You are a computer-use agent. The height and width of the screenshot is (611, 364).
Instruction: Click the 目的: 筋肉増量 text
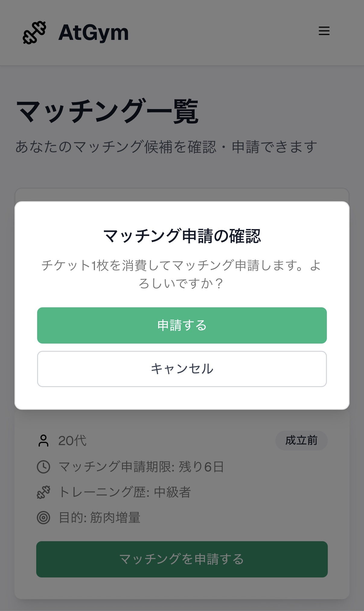click(x=100, y=518)
